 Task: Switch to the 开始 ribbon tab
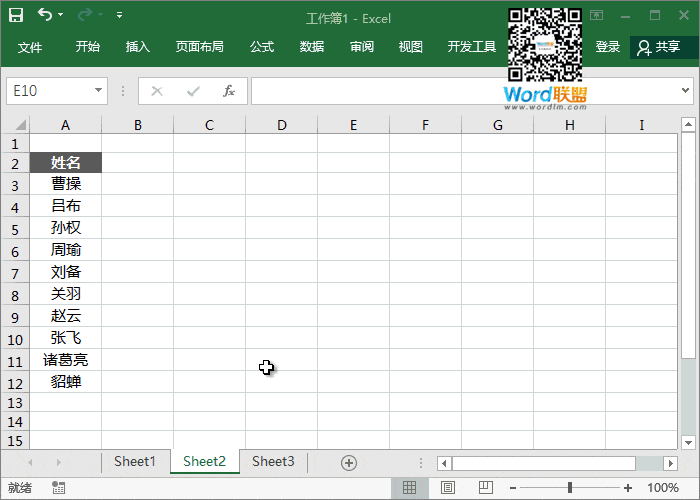[88, 46]
